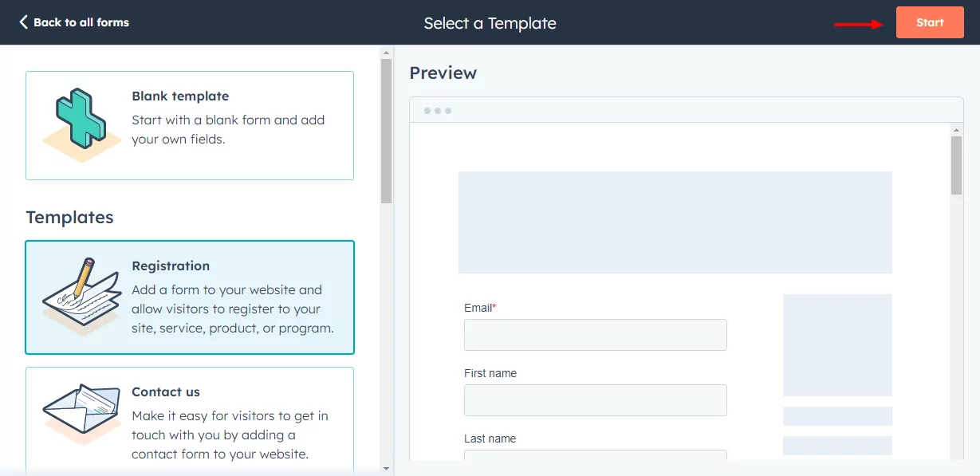Click the large sidebar placeholder block in preview

pos(837,345)
